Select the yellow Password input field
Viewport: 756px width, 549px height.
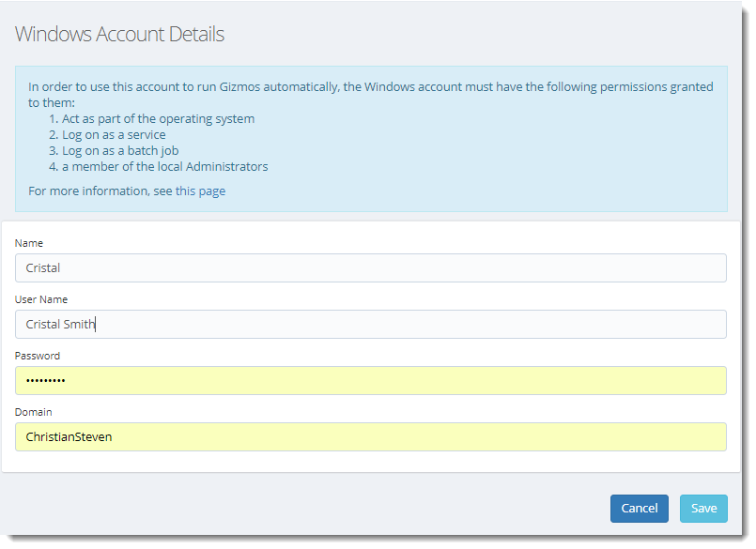pyautogui.click(x=370, y=380)
